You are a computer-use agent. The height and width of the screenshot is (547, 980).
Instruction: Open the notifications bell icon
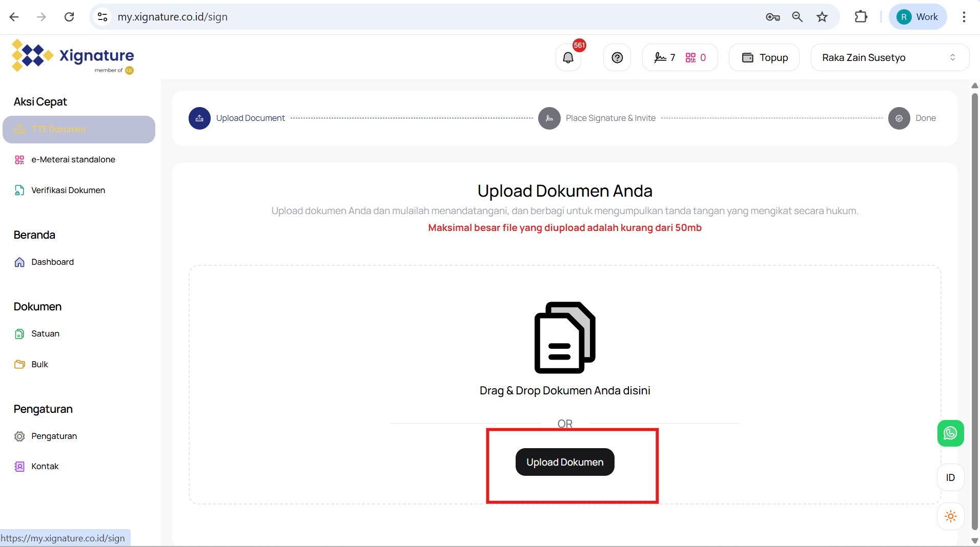tap(568, 58)
